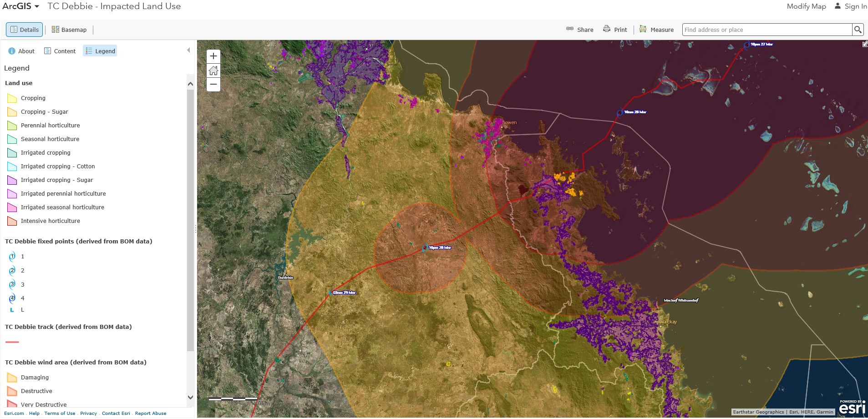
Task: Focus the Find address or place field
Action: pos(766,30)
